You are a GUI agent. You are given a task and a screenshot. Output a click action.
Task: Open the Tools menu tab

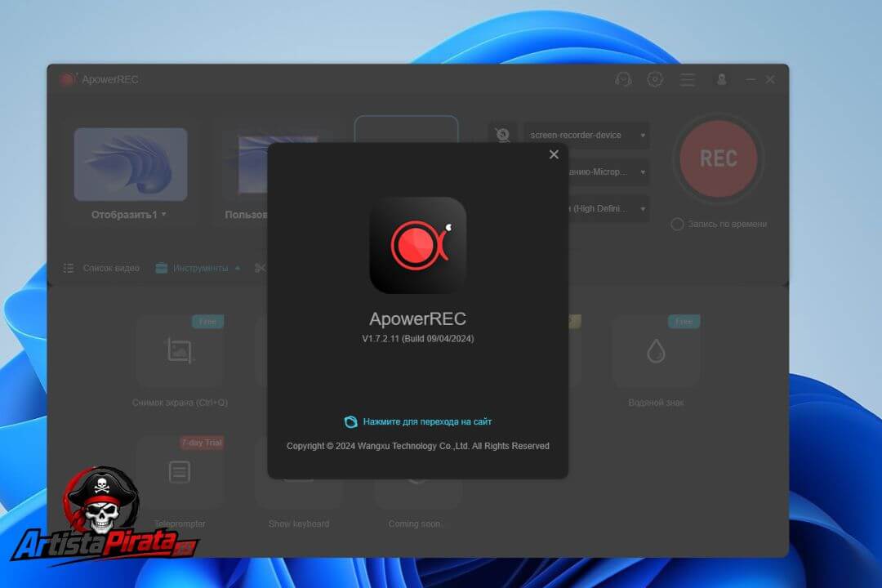198,268
